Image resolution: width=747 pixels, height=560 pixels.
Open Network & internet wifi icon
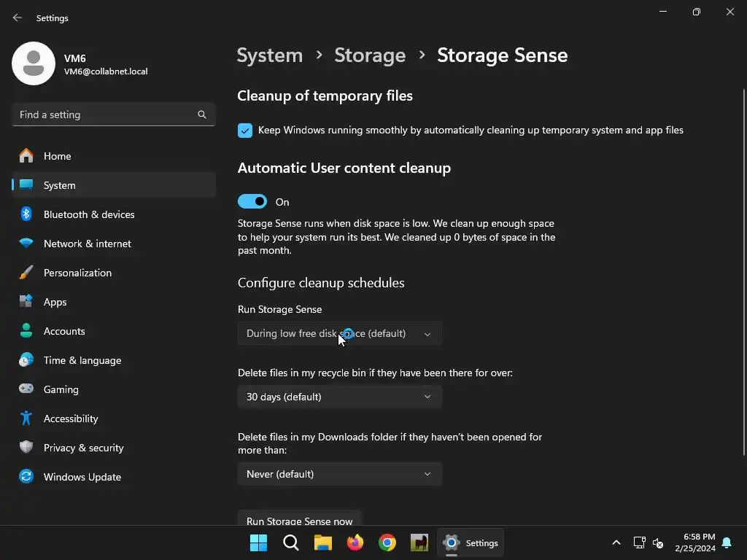pyautogui.click(x=26, y=244)
